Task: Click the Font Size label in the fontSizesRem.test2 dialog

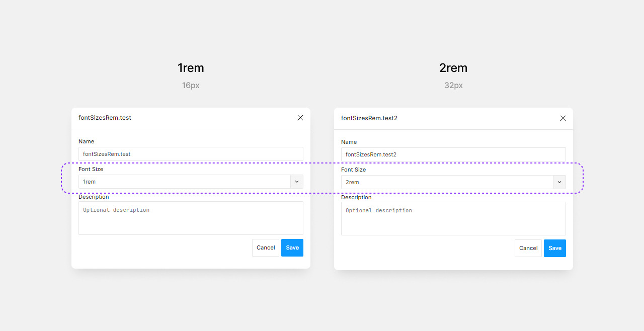Action: [354, 170]
